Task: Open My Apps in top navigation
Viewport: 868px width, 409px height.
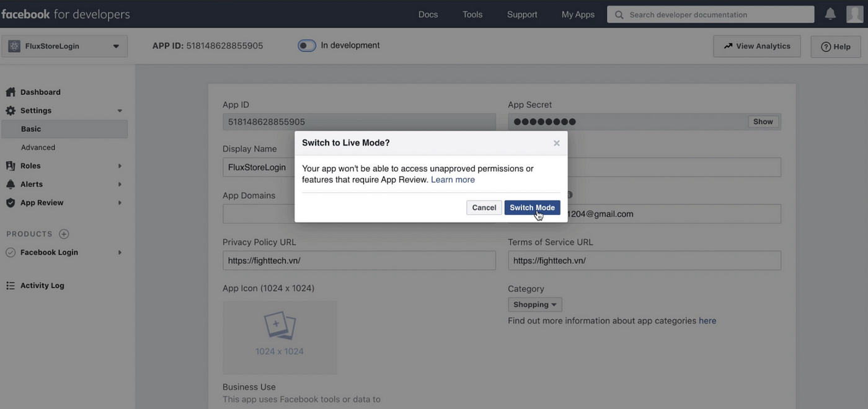Action: (578, 14)
